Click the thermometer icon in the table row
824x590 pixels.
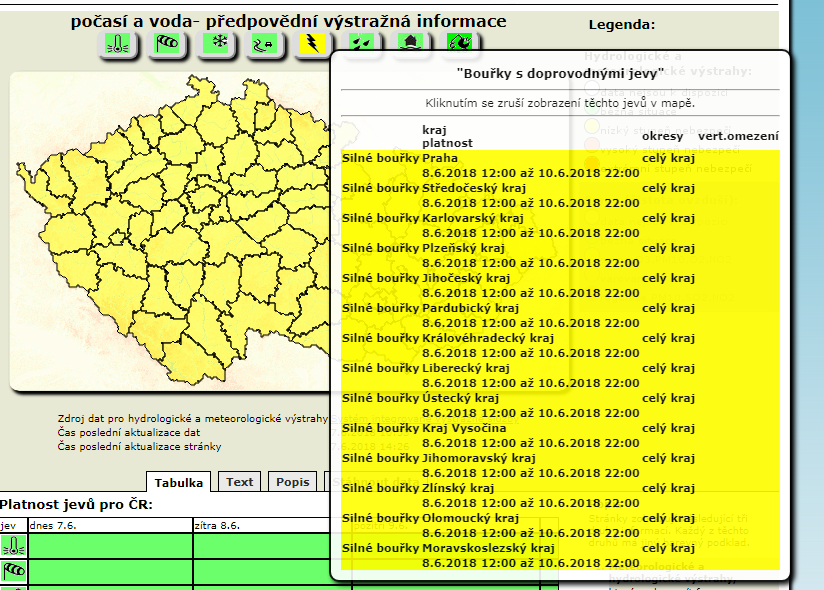13,546
